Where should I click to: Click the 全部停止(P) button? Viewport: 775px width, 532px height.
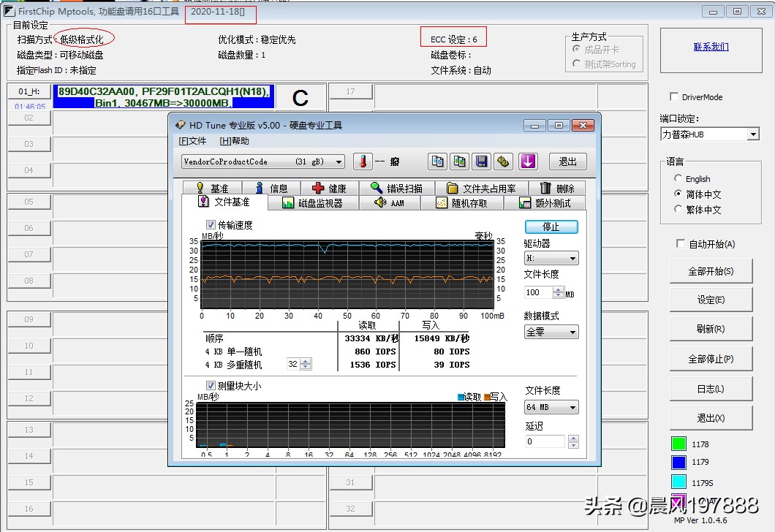(x=711, y=359)
